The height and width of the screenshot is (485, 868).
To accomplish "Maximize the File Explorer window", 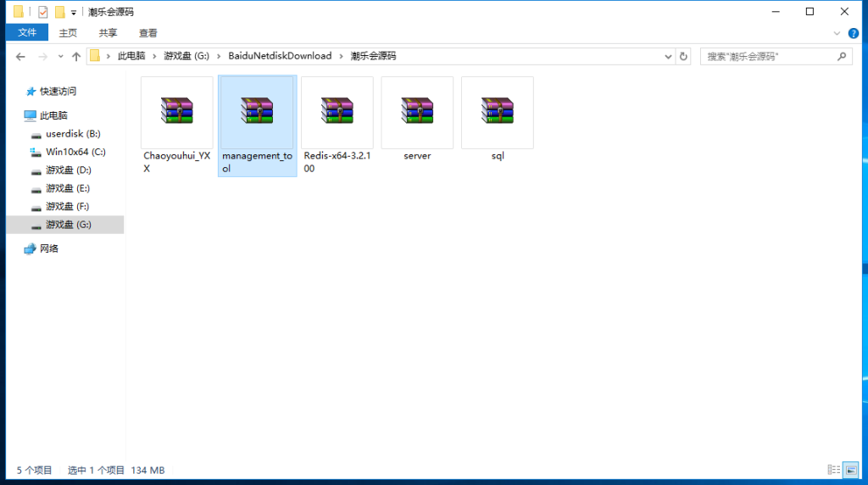I will point(810,12).
